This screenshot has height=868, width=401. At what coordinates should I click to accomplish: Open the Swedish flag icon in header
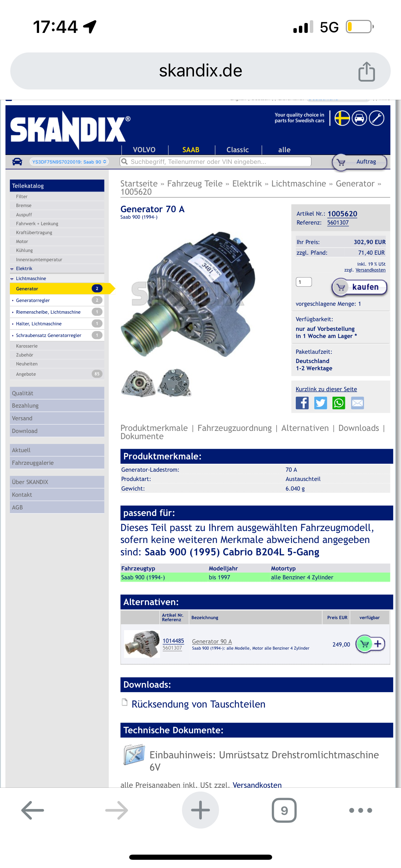coord(342,118)
